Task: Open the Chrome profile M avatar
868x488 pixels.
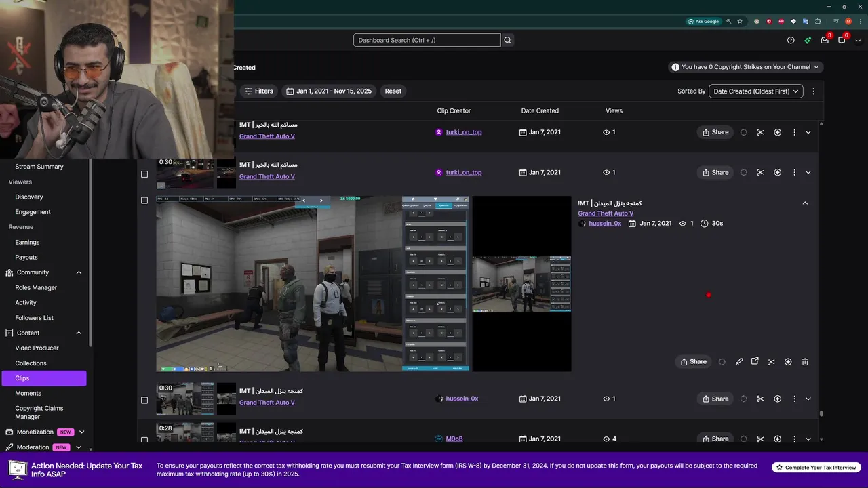Action: pyautogui.click(x=848, y=21)
